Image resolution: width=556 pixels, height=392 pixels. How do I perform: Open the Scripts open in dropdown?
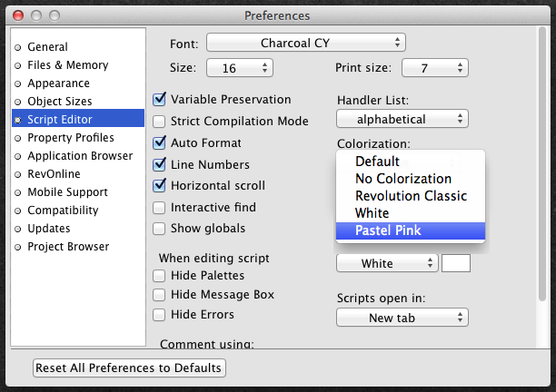pos(402,318)
